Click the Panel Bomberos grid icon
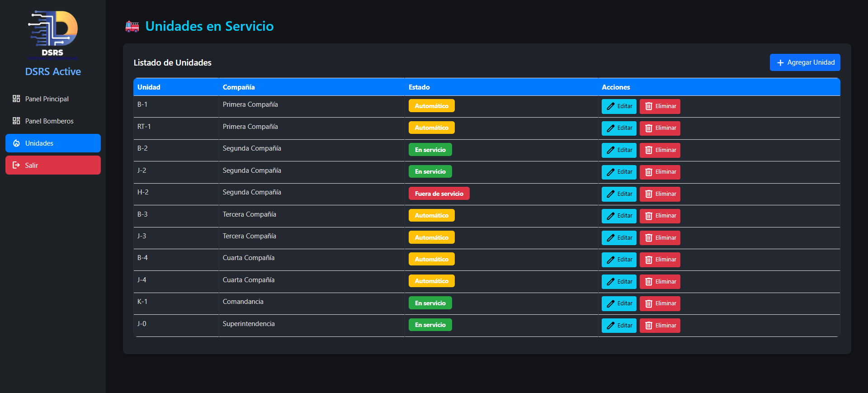Screen dimensions: 868x393 click(x=16, y=121)
